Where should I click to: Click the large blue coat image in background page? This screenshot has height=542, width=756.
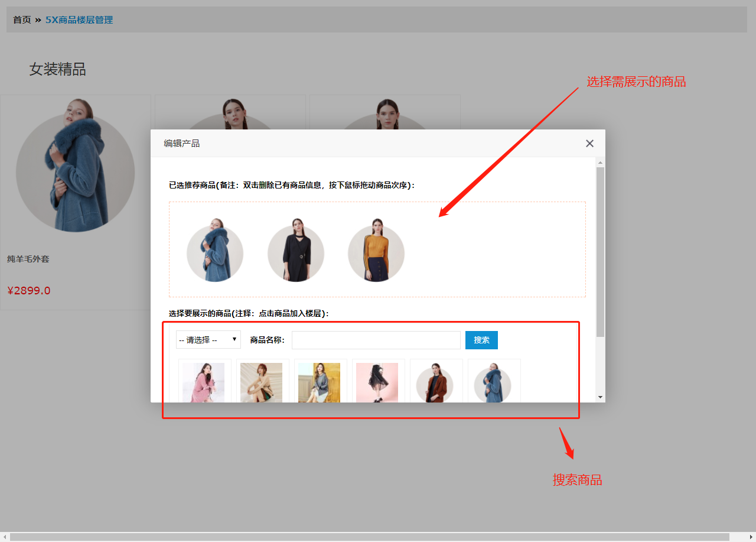pos(76,165)
